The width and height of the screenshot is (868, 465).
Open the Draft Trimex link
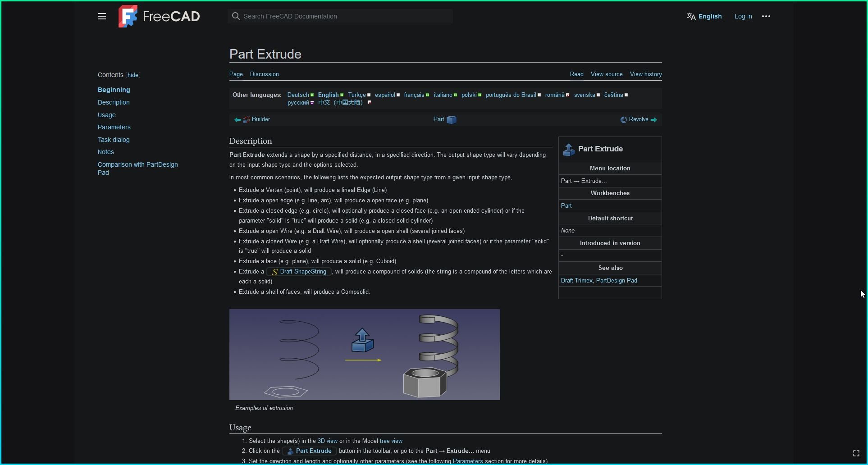577,281
